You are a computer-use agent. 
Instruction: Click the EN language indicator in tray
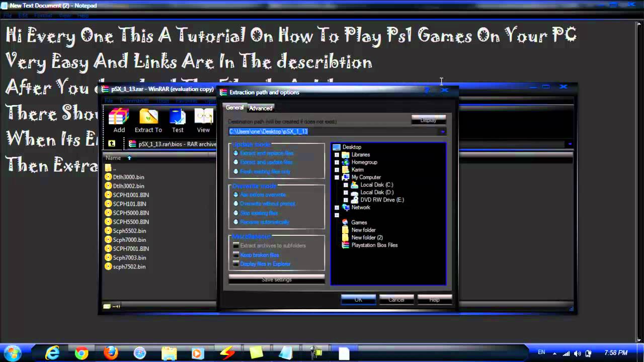click(x=541, y=353)
